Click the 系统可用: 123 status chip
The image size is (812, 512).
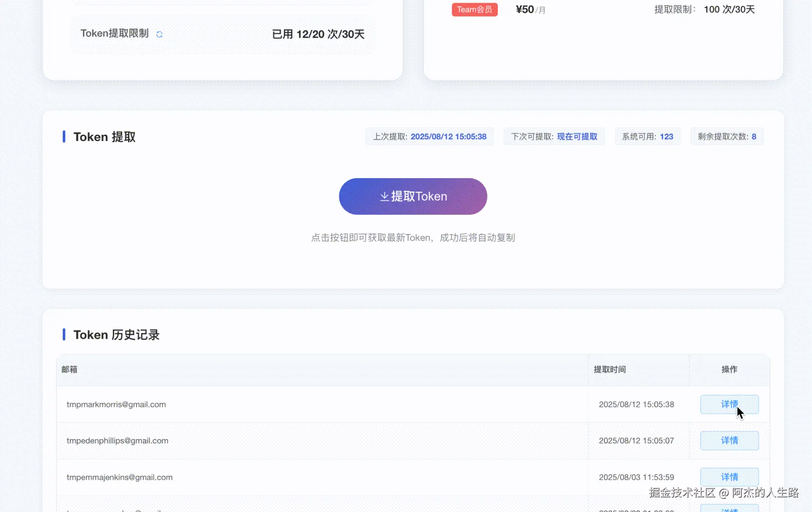point(647,137)
